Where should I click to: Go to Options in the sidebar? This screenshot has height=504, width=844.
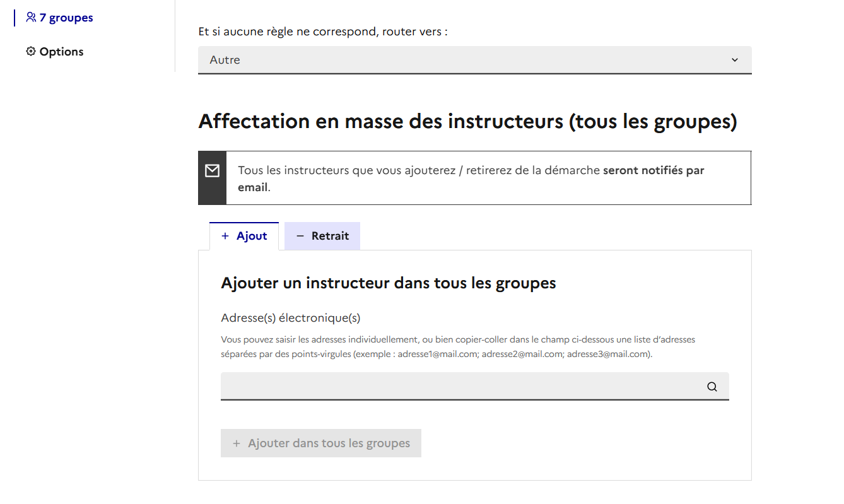click(x=61, y=52)
